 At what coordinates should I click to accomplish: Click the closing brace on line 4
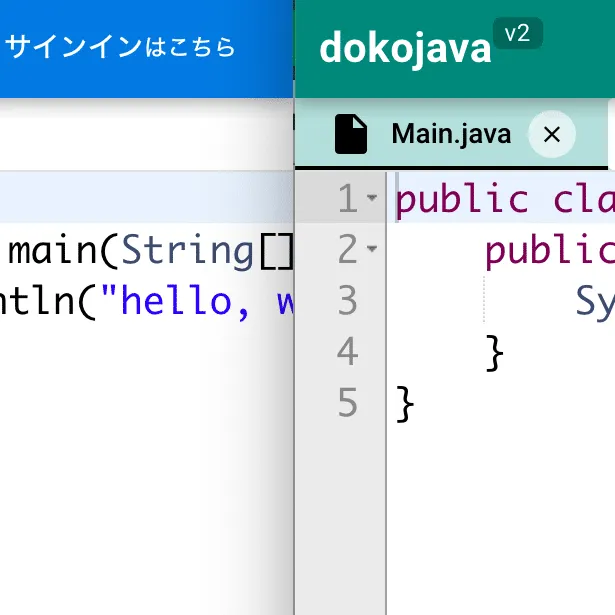click(494, 353)
